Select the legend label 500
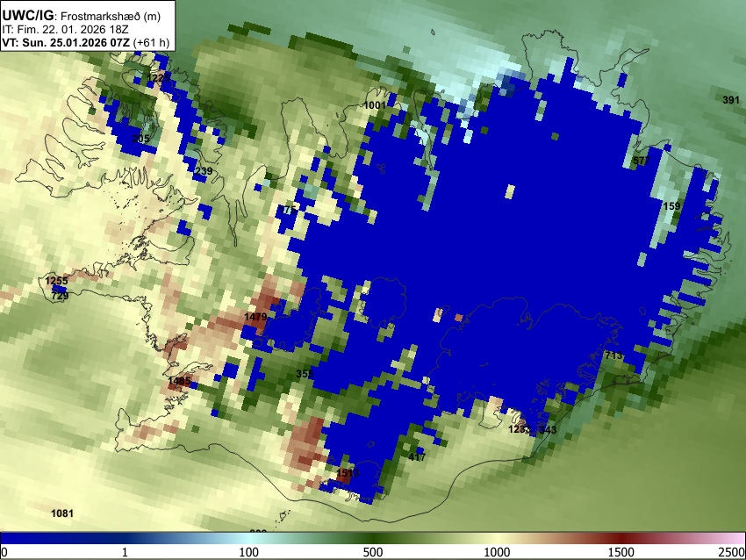 point(372,552)
